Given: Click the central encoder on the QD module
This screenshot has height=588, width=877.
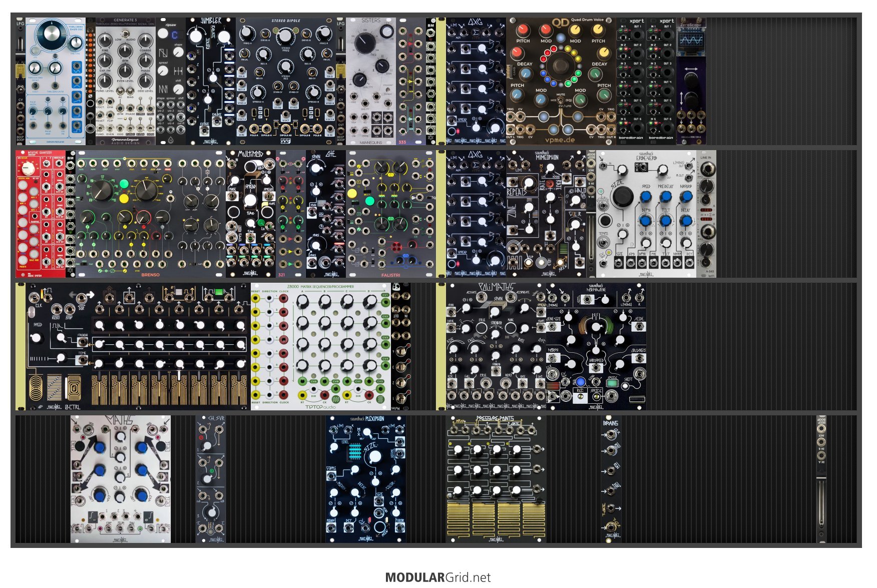Looking at the screenshot, I should pyautogui.click(x=561, y=66).
